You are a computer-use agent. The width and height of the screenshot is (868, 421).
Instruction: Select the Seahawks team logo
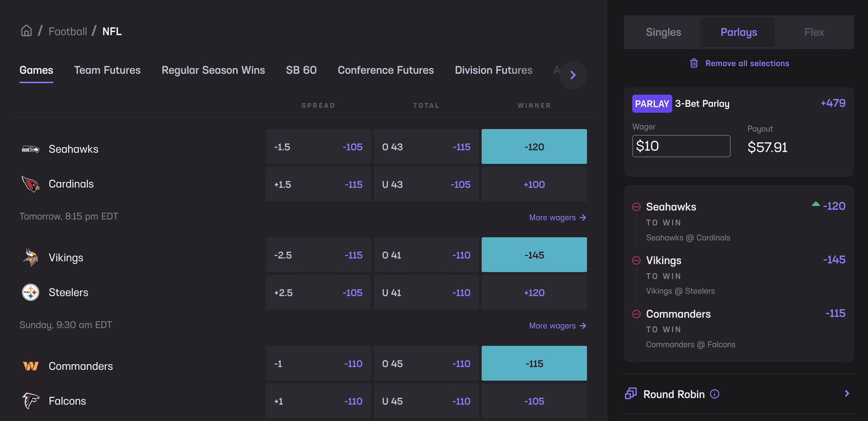tap(31, 149)
